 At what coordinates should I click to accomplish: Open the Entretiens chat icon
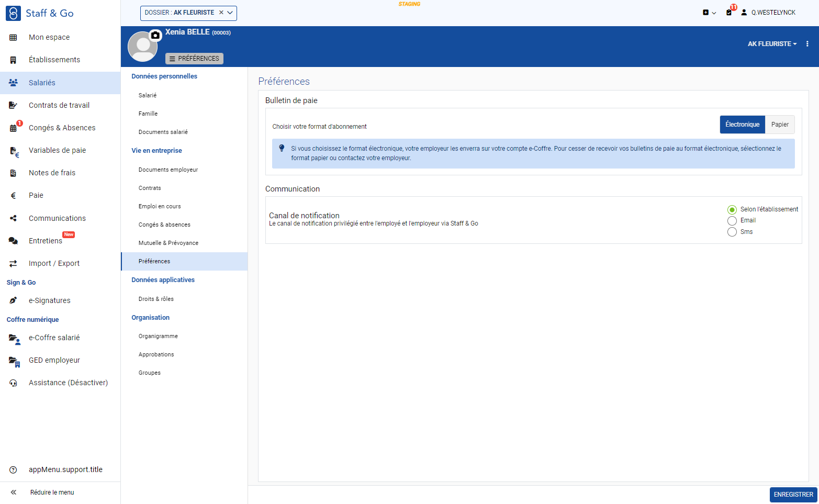(x=13, y=241)
